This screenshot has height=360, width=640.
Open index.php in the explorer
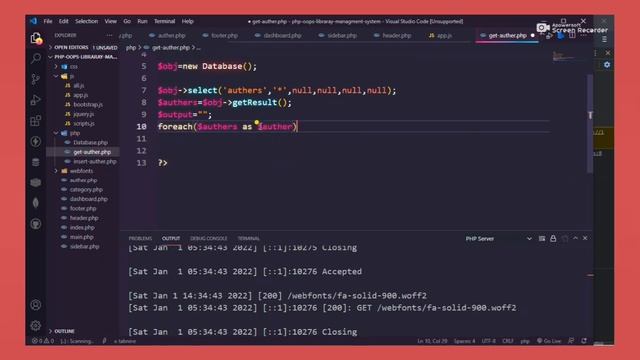[x=82, y=227]
